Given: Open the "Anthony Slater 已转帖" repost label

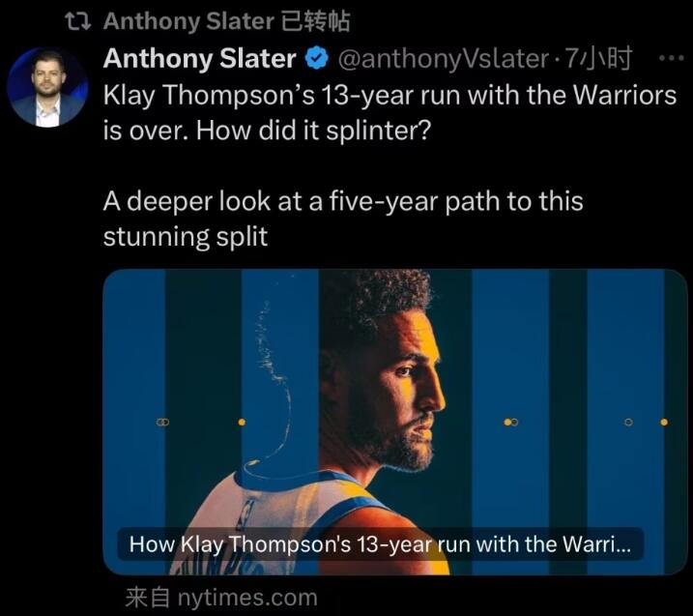Looking at the screenshot, I should coord(226,21).
